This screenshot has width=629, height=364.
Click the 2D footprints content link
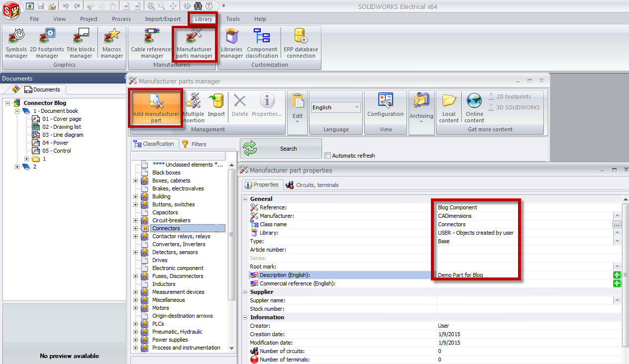pos(510,96)
